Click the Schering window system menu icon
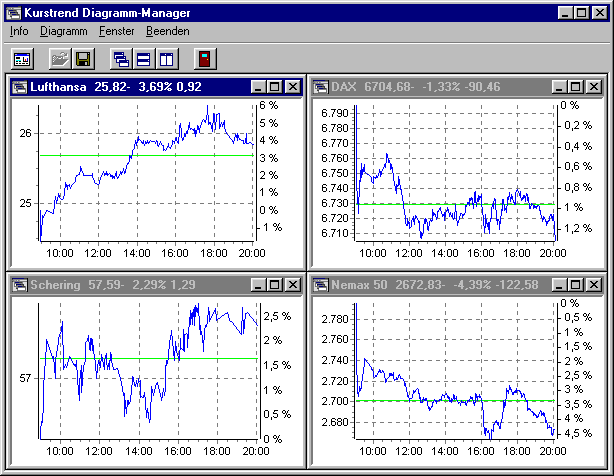Viewport: 614px width, 476px height. 20,285
